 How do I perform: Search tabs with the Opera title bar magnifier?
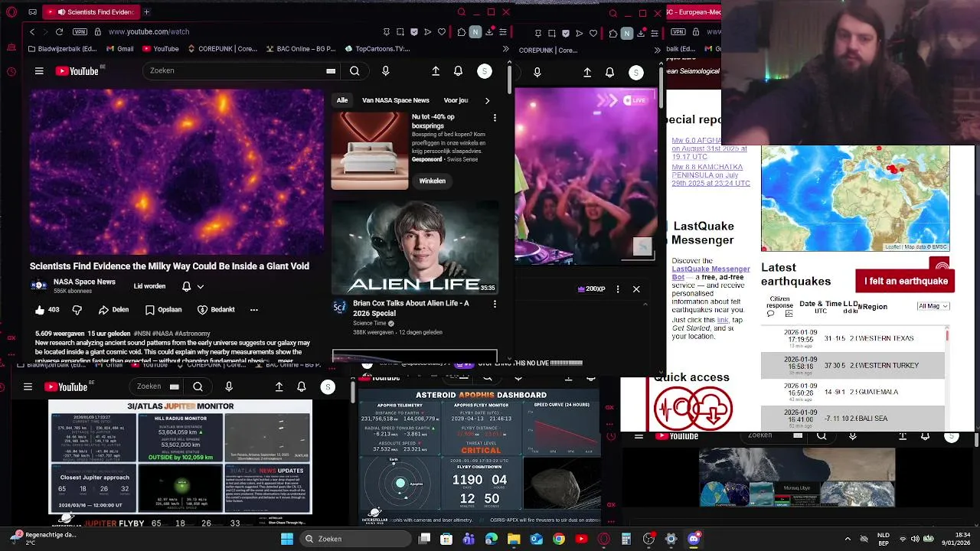(461, 12)
